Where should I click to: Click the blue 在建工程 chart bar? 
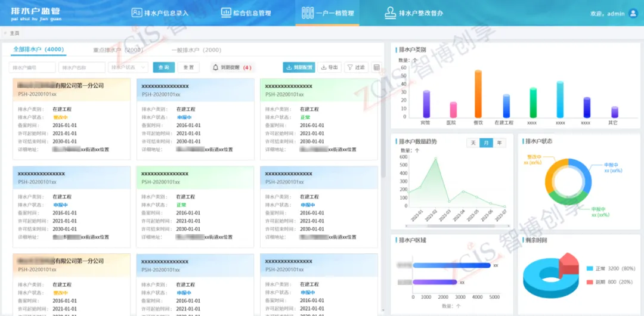(x=506, y=106)
